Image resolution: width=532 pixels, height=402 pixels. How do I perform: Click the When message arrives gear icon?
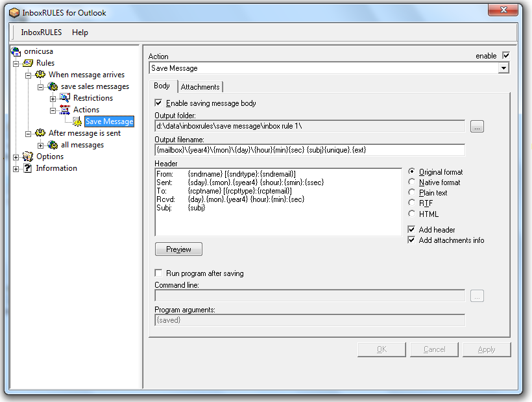(40, 74)
